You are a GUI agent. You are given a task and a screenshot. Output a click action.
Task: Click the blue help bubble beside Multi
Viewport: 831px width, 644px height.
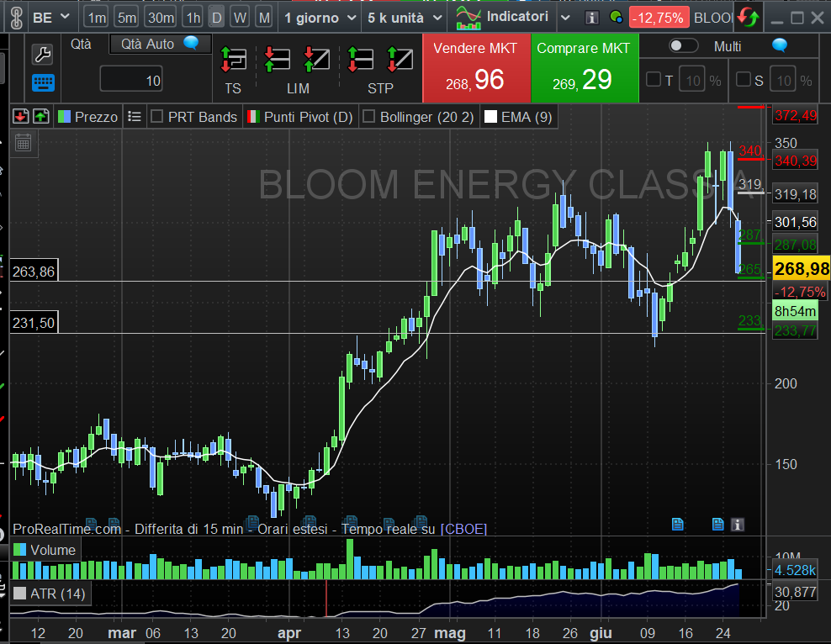click(x=780, y=45)
